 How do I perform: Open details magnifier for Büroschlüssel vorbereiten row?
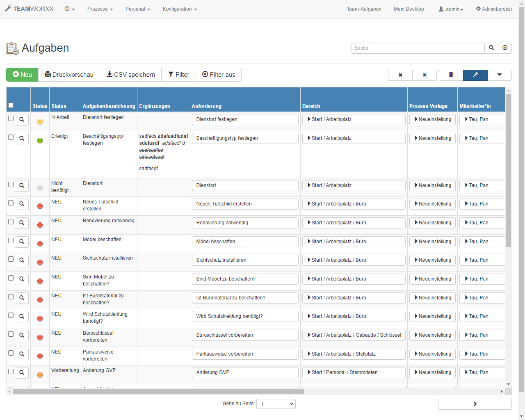point(22,335)
